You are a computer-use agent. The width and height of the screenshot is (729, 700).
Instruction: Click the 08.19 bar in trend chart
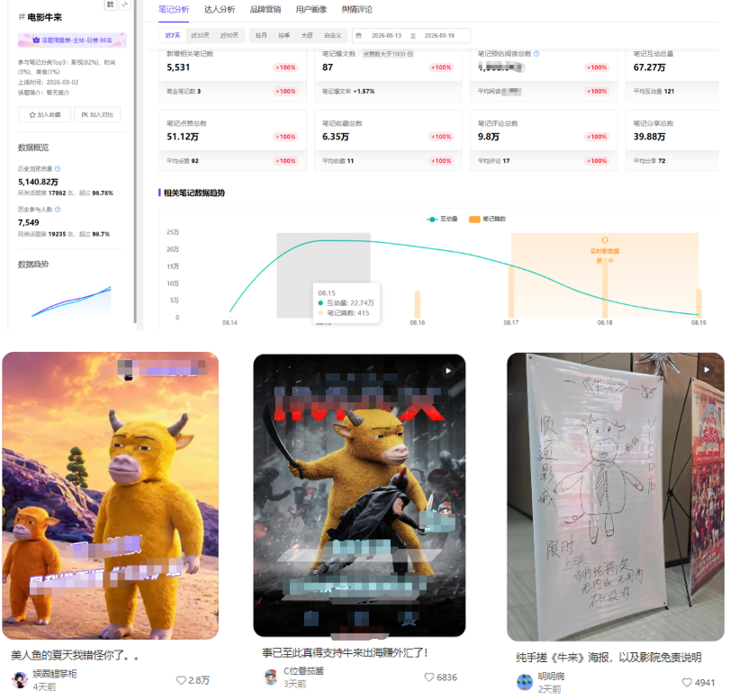click(x=698, y=303)
